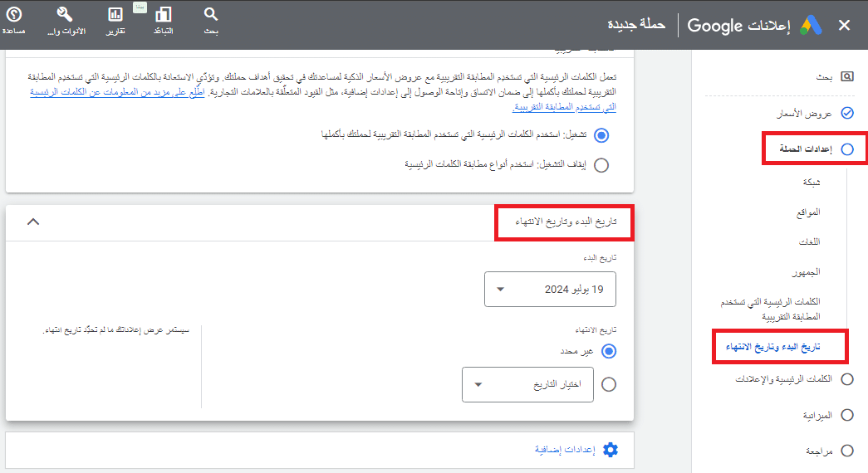Click the blue gear icon for additional settings

pos(610,450)
